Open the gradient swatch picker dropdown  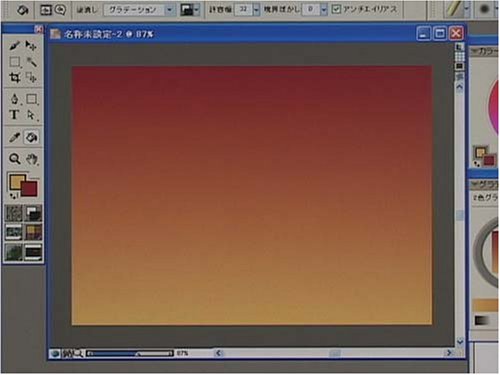(190, 10)
